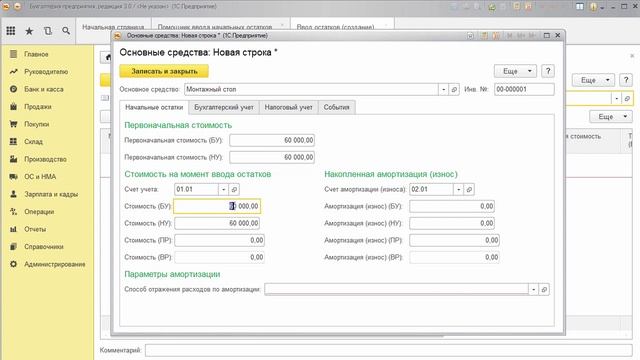Expand the Счет амортизации (износа) dropdown
Image resolution: width=640 pixels, height=360 pixels.
pyautogui.click(x=458, y=189)
